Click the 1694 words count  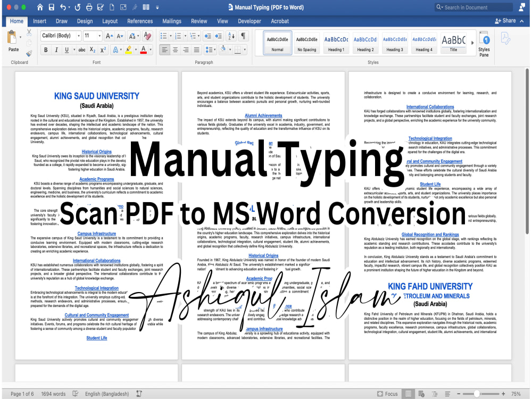[53, 394]
